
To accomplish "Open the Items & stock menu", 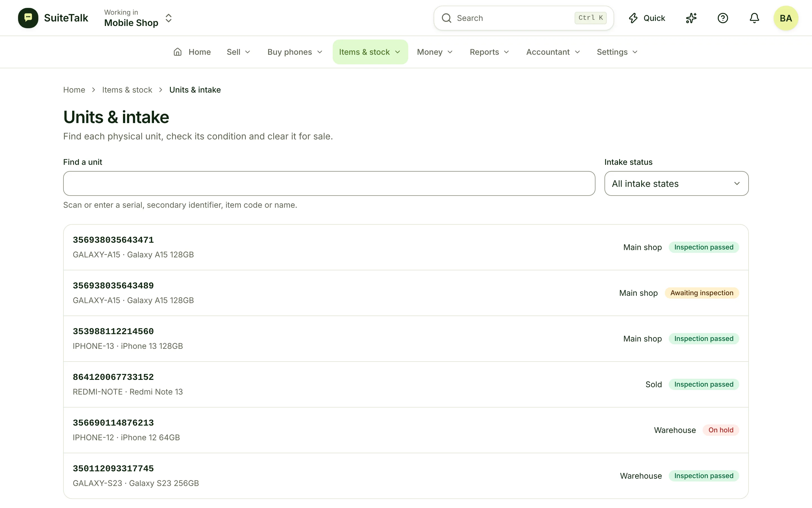I will click(x=370, y=52).
